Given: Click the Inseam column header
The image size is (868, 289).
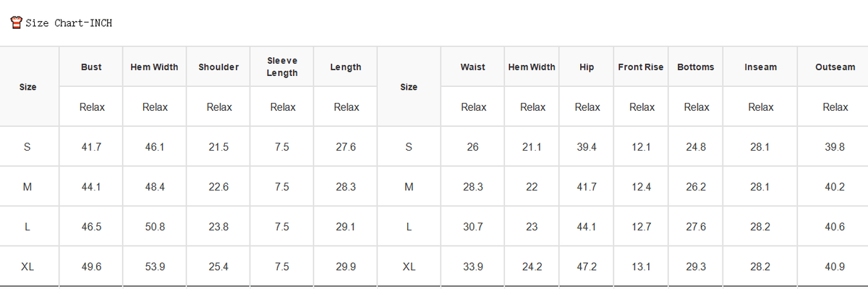Looking at the screenshot, I should (x=760, y=67).
